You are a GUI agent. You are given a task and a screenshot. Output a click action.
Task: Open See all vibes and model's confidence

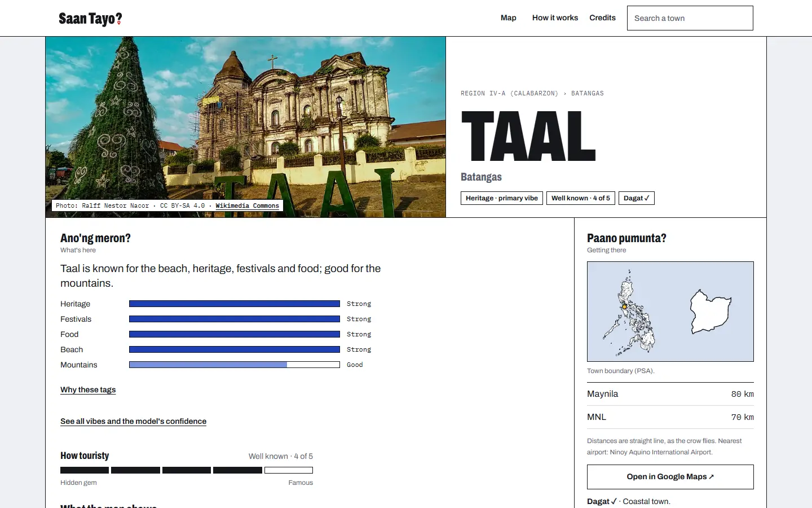tap(133, 422)
